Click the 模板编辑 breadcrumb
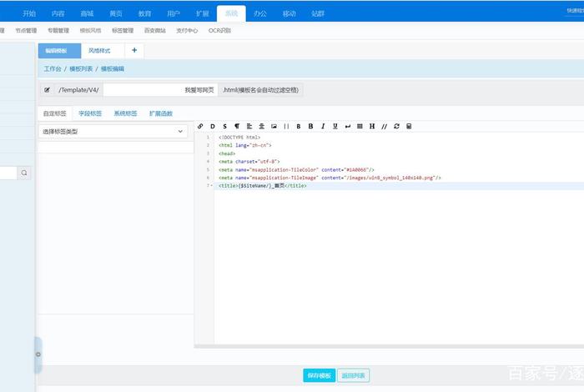The image size is (584, 392). [113, 69]
